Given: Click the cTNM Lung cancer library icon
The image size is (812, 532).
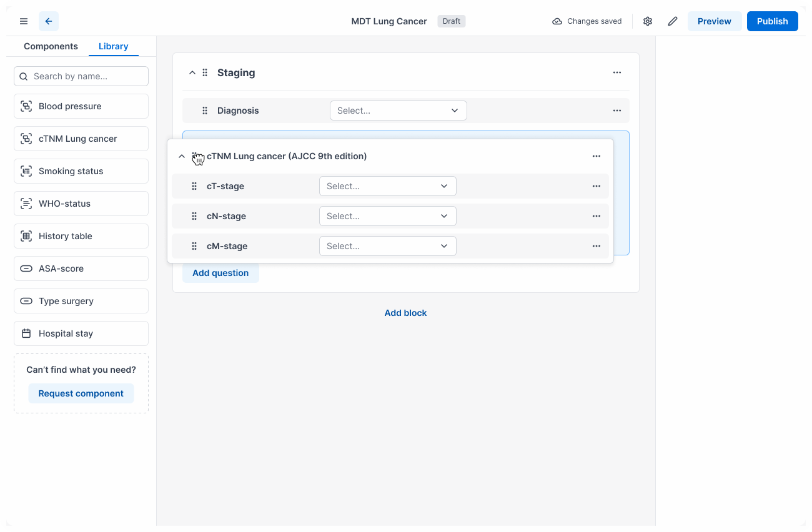Looking at the screenshot, I should (x=26, y=139).
